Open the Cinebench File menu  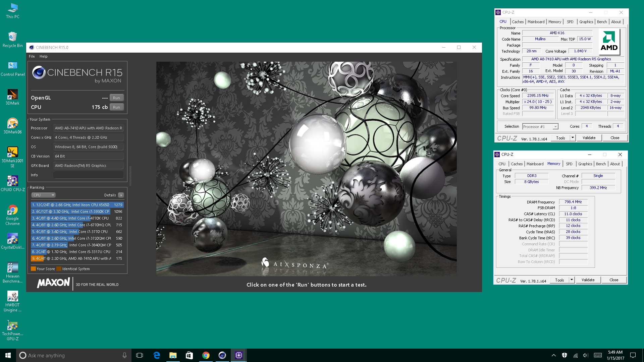pyautogui.click(x=32, y=56)
